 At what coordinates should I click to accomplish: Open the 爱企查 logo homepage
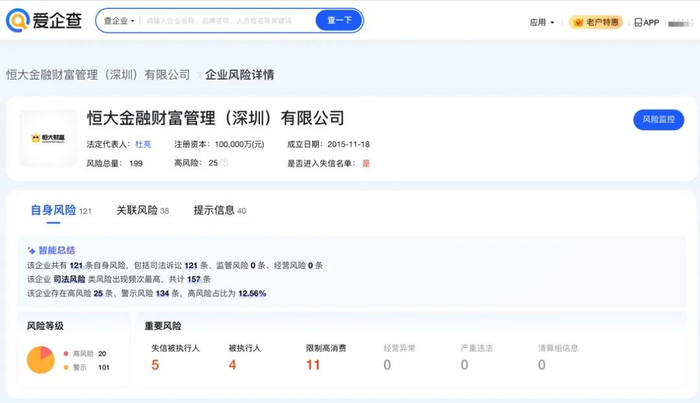point(44,21)
